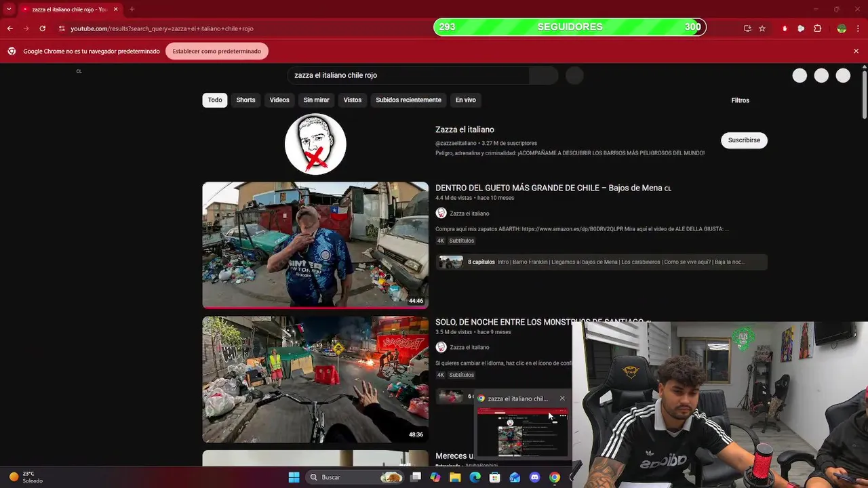
Task: Click Zazza el italiano under Bajos de Mena video
Action: (x=469, y=213)
